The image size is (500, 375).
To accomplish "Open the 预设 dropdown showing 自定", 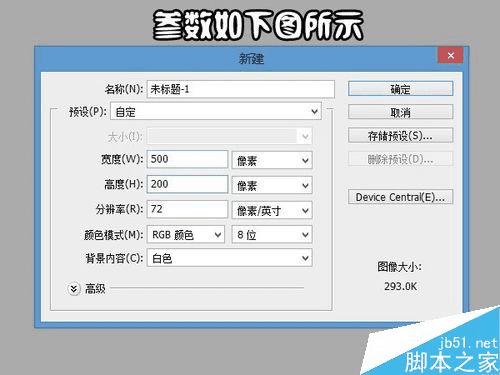I will point(216,112).
